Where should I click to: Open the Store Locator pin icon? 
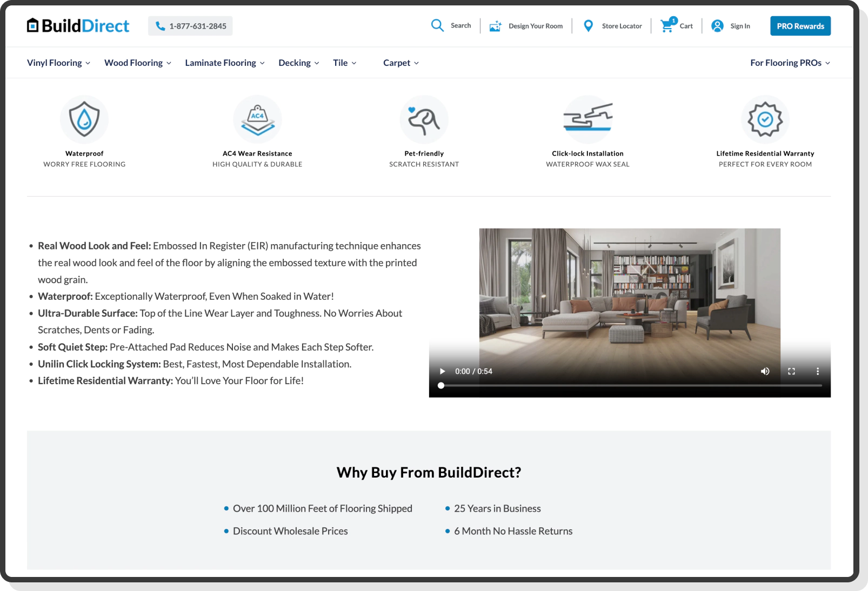pyautogui.click(x=587, y=25)
